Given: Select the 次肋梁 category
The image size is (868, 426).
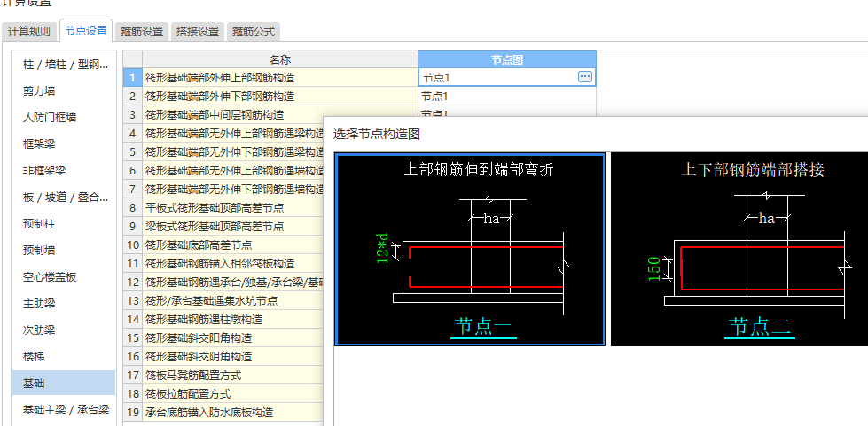Looking at the screenshot, I should click(x=65, y=329).
